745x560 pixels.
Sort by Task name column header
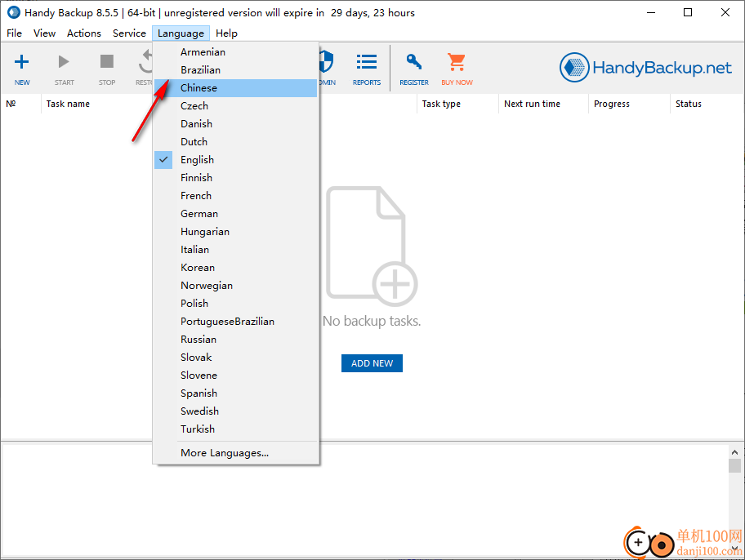pos(68,104)
